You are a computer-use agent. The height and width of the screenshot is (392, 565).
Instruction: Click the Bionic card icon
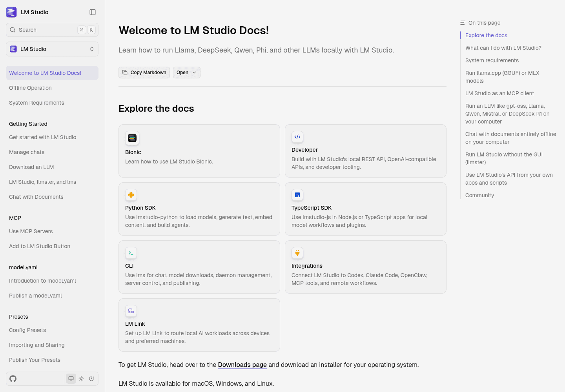[x=132, y=138]
